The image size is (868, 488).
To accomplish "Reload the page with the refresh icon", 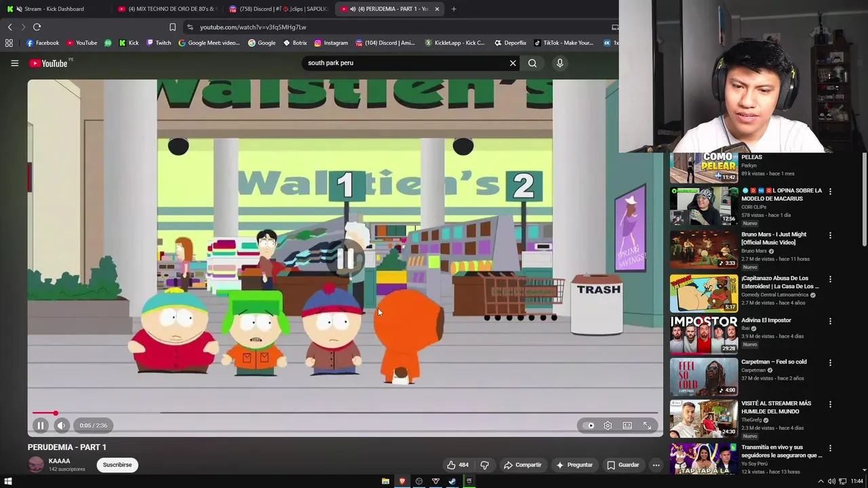I will [x=37, y=27].
